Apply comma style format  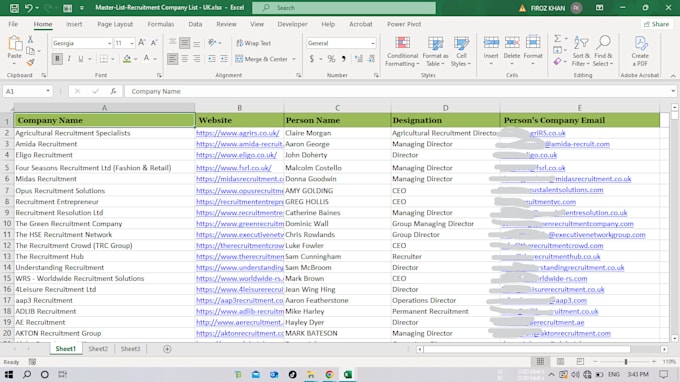coord(343,59)
